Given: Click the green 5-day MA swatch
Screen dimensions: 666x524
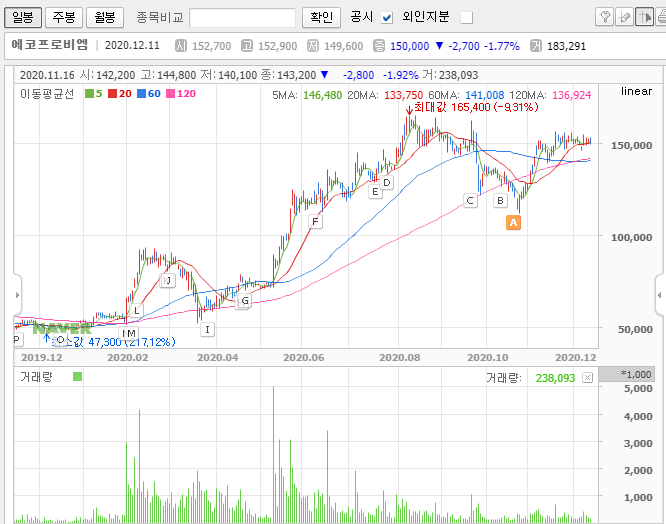Looking at the screenshot, I should [89, 93].
